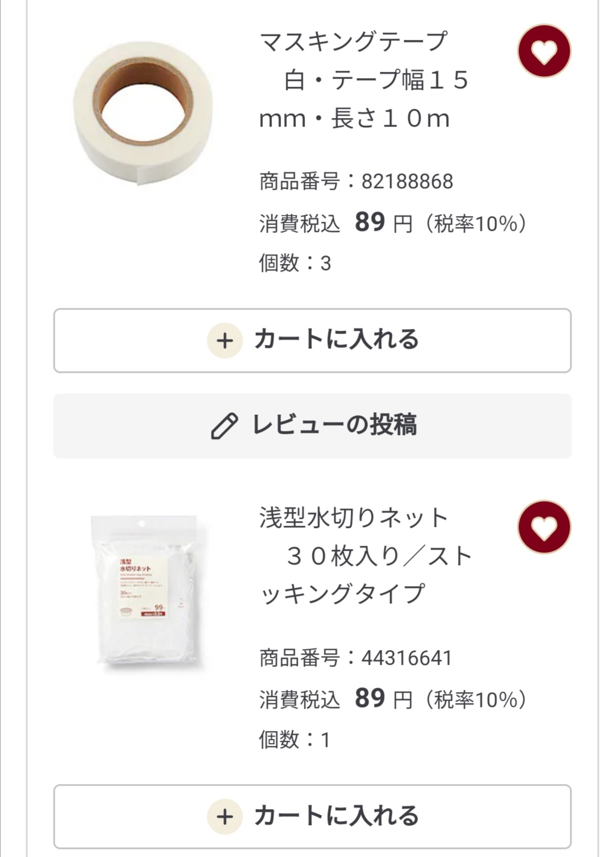Toggle favorite heart for マスキングテープ
616x857 pixels.
[544, 51]
